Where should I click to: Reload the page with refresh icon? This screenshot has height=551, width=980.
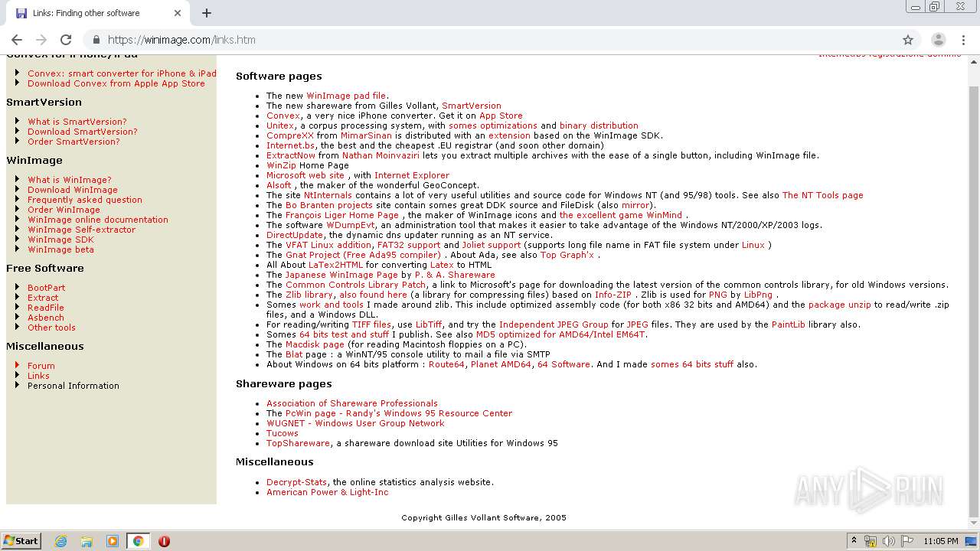click(66, 40)
